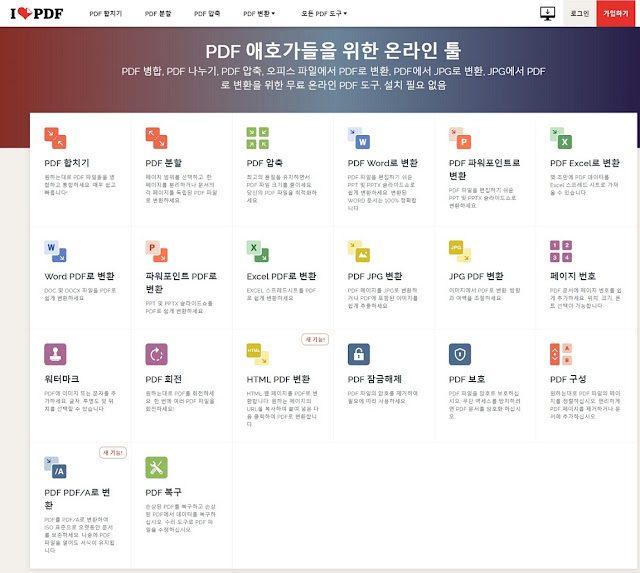The height and width of the screenshot is (573, 640).
Task: Expand the 모든 PDF 도구 dropdown
Action: pyautogui.click(x=324, y=13)
